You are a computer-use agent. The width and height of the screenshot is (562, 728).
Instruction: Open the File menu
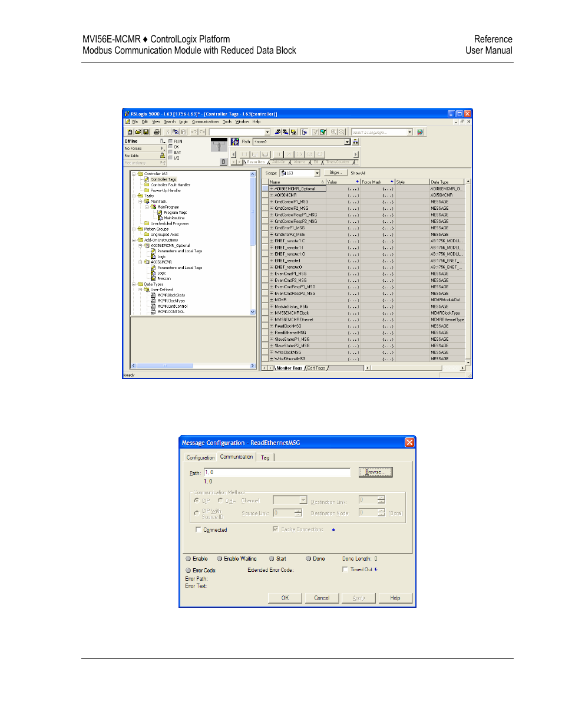135,121
